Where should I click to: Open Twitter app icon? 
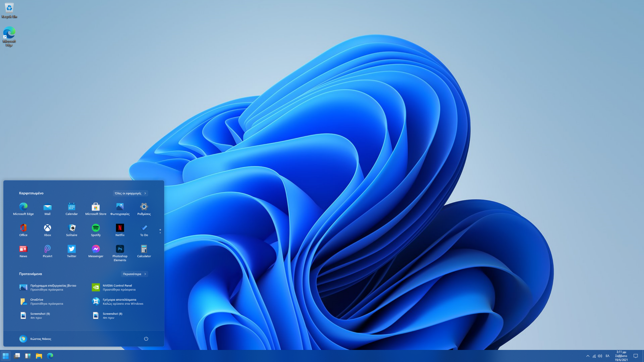coord(71,249)
